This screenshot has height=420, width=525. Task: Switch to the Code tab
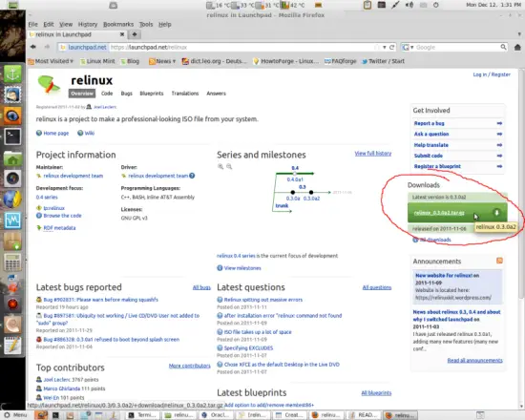107,94
